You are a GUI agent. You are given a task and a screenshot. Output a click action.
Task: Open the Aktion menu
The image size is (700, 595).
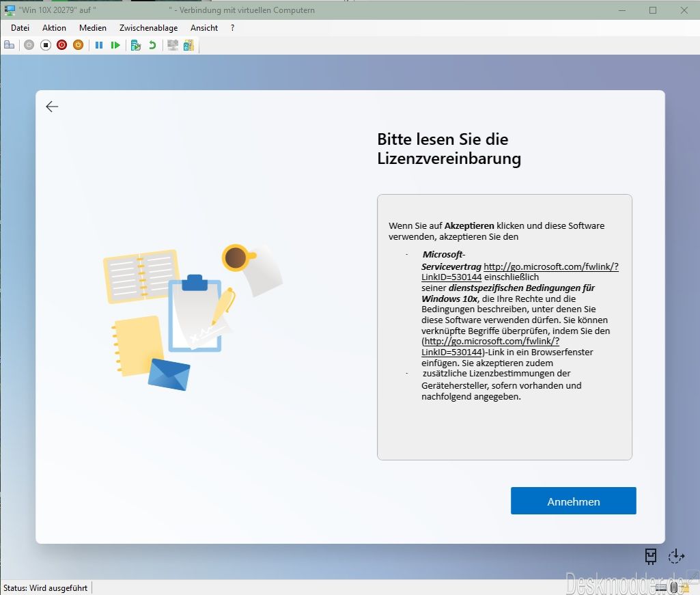coord(54,28)
